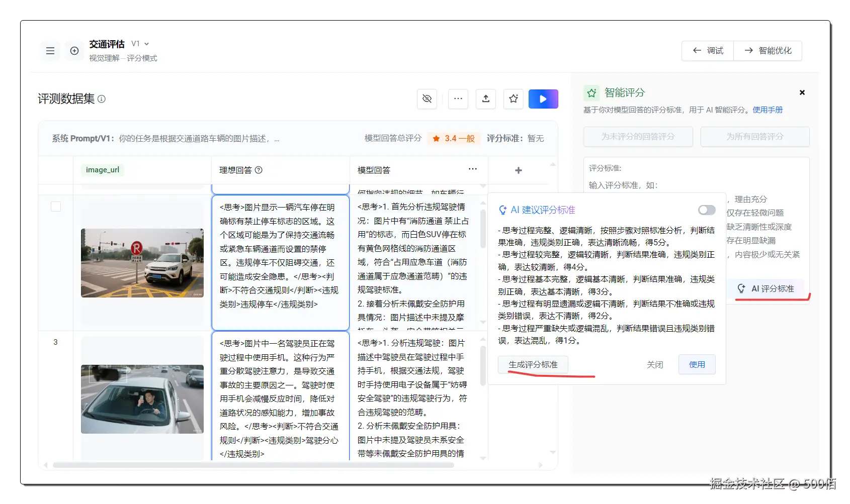850x504 pixels.
Task: Click the horizontal table scrollbar
Action: point(253,465)
